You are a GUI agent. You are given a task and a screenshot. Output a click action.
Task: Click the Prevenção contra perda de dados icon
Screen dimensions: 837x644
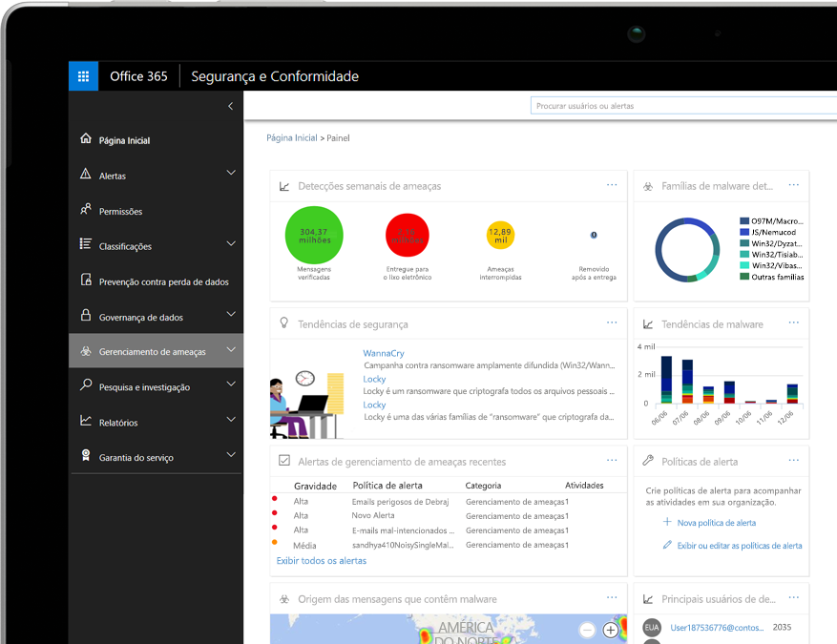(x=85, y=280)
